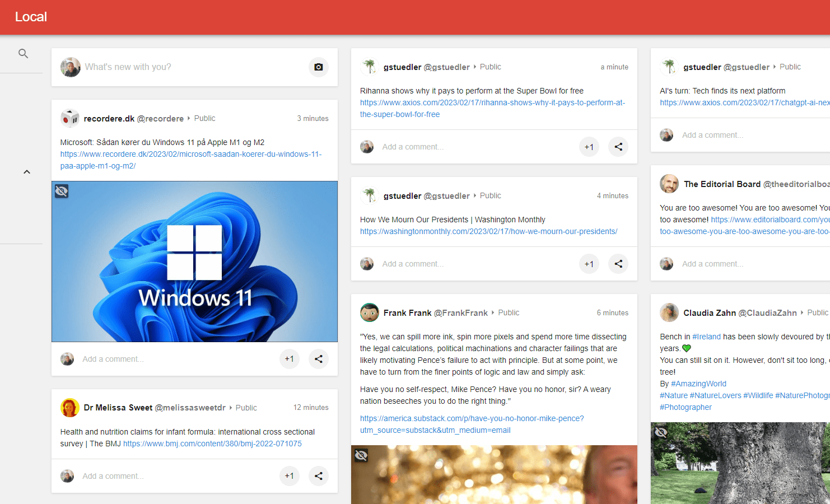+1 the Windows 11 post

coord(289,359)
